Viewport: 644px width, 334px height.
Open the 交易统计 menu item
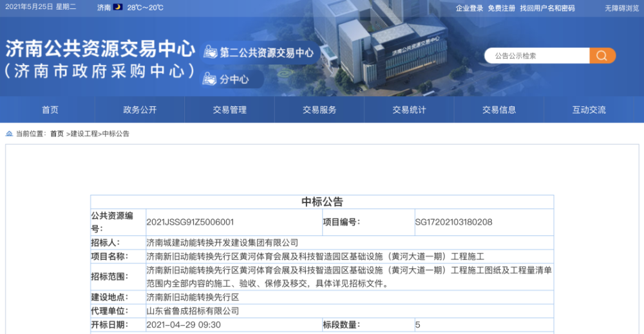(x=409, y=110)
